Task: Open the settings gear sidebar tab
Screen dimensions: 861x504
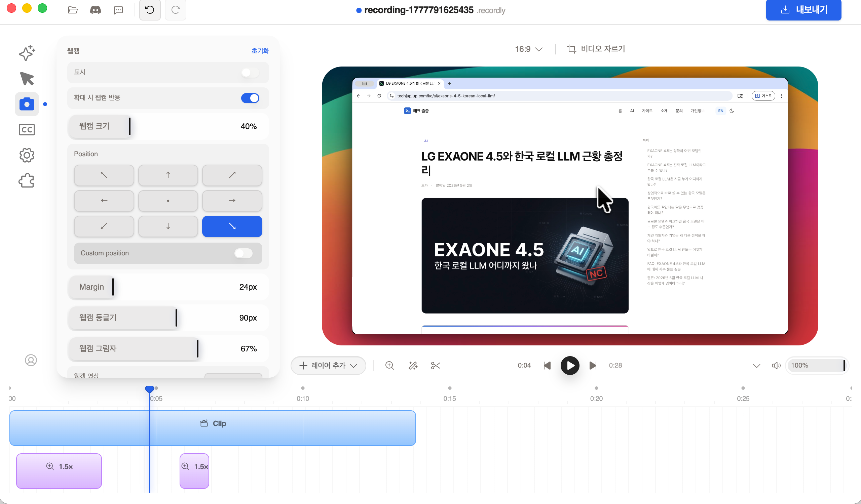Action: click(27, 155)
